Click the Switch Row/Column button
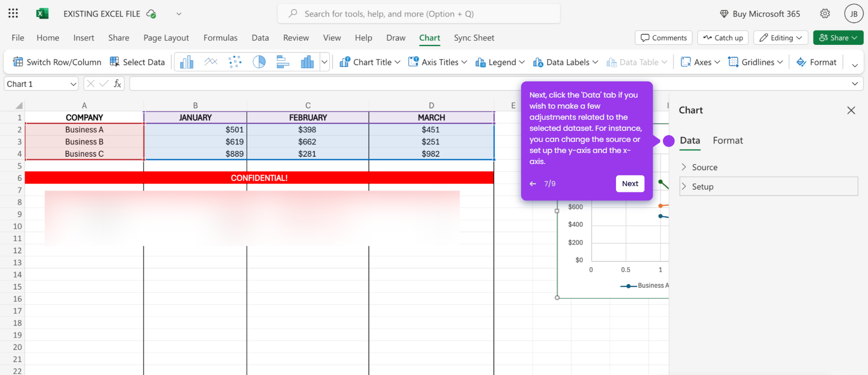The width and height of the screenshot is (868, 375). pyautogui.click(x=57, y=62)
